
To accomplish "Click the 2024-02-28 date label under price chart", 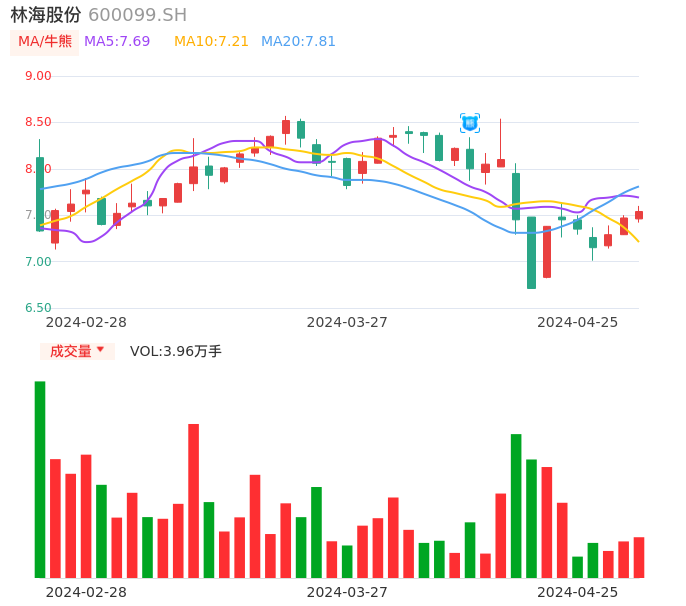I will tap(86, 322).
